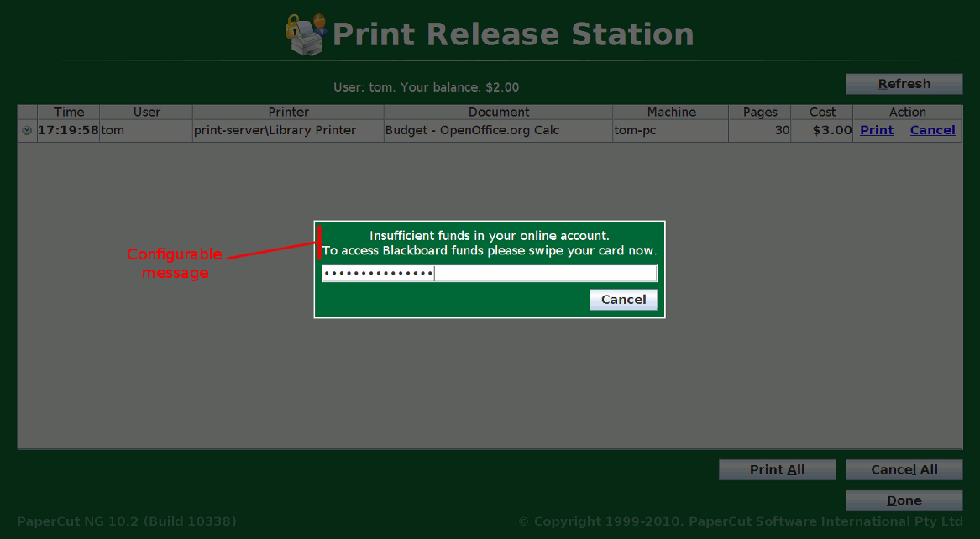Click the Action column header
The height and width of the screenshot is (539, 980).
pyautogui.click(x=907, y=113)
